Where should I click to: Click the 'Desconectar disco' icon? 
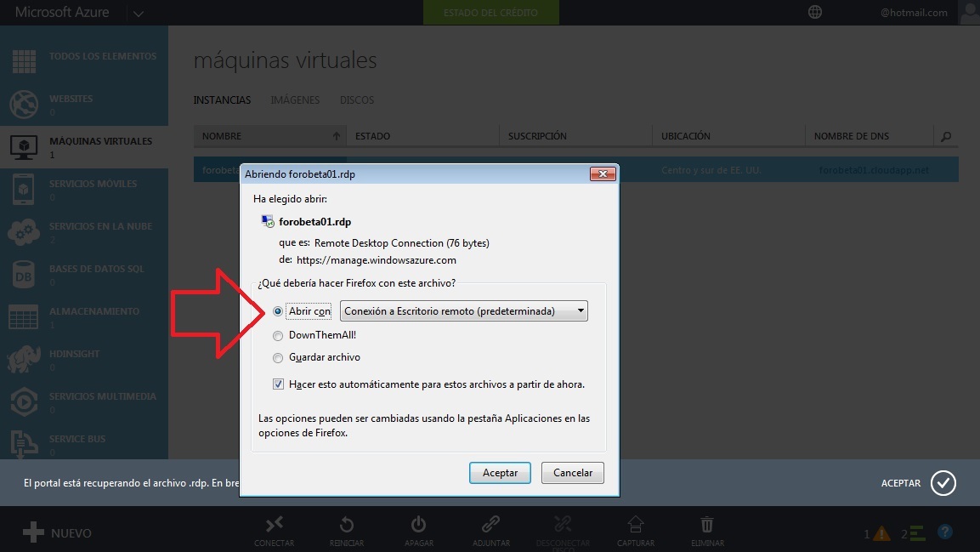click(563, 524)
